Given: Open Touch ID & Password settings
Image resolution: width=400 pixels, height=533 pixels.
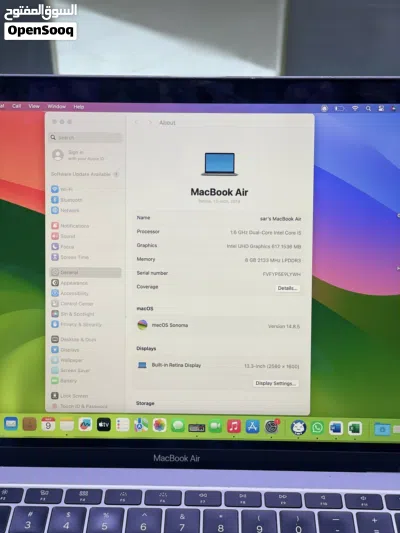Looking at the screenshot, I should (x=79, y=406).
